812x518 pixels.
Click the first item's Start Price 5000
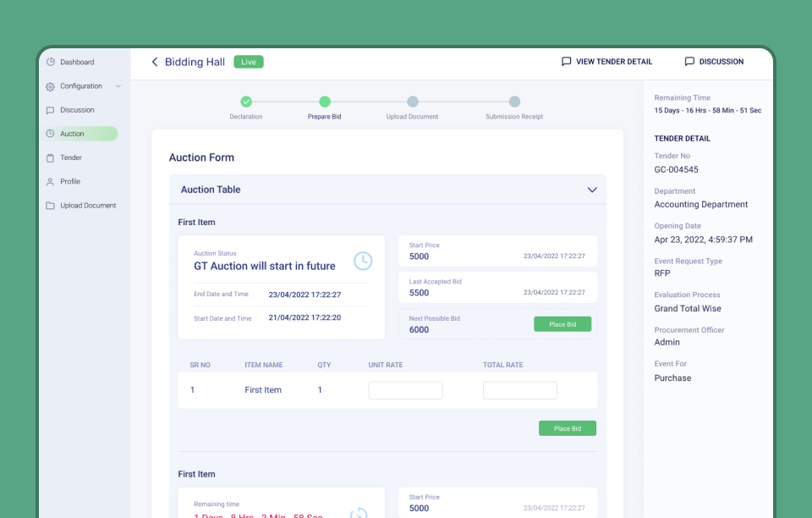coord(419,256)
